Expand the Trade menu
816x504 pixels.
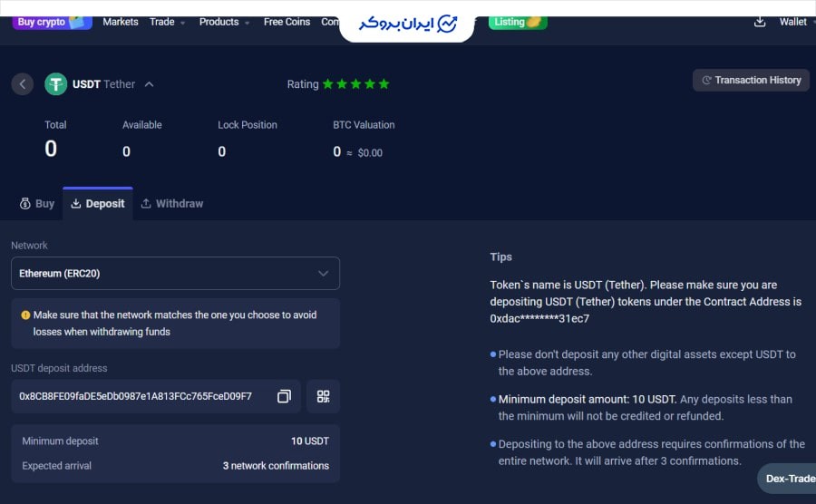167,22
